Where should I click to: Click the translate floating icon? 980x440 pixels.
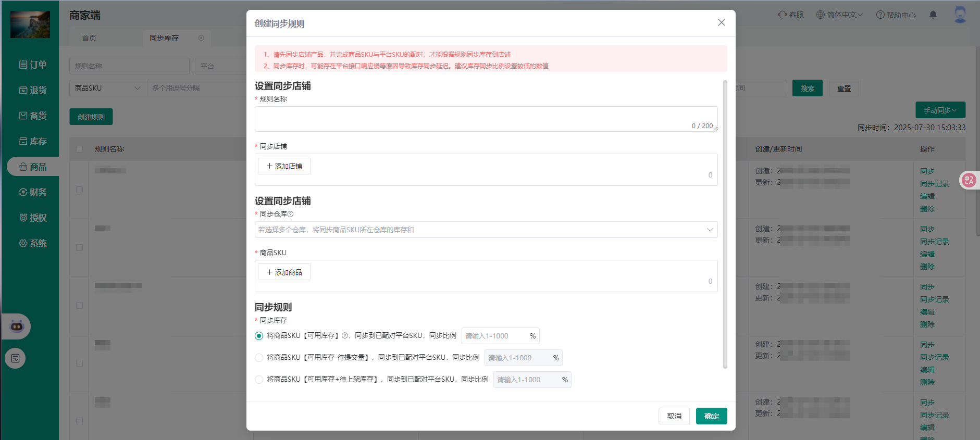[969, 180]
